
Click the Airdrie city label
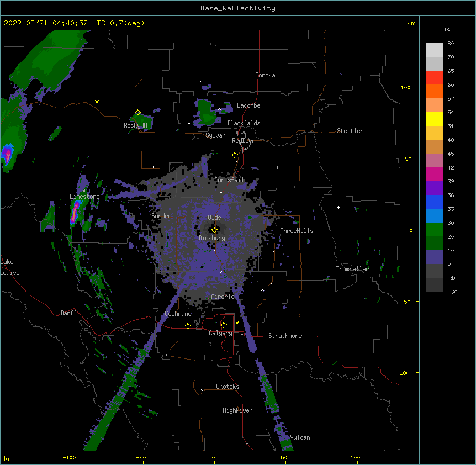pyautogui.click(x=223, y=297)
